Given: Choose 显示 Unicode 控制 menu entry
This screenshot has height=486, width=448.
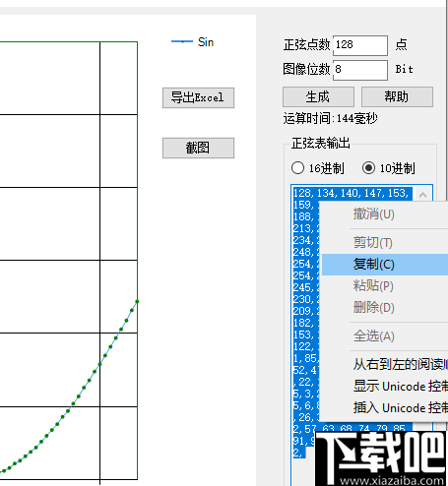Looking at the screenshot, I should pyautogui.click(x=385, y=386).
